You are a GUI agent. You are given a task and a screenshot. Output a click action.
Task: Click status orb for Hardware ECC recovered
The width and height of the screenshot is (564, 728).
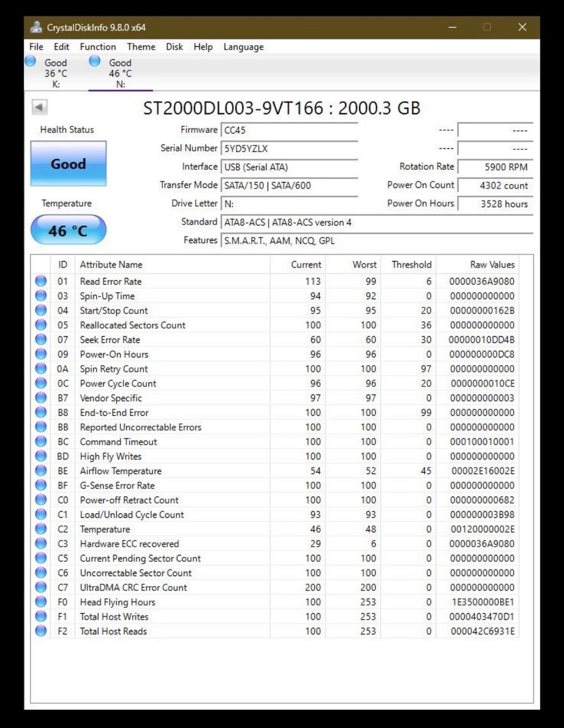pos(41,543)
